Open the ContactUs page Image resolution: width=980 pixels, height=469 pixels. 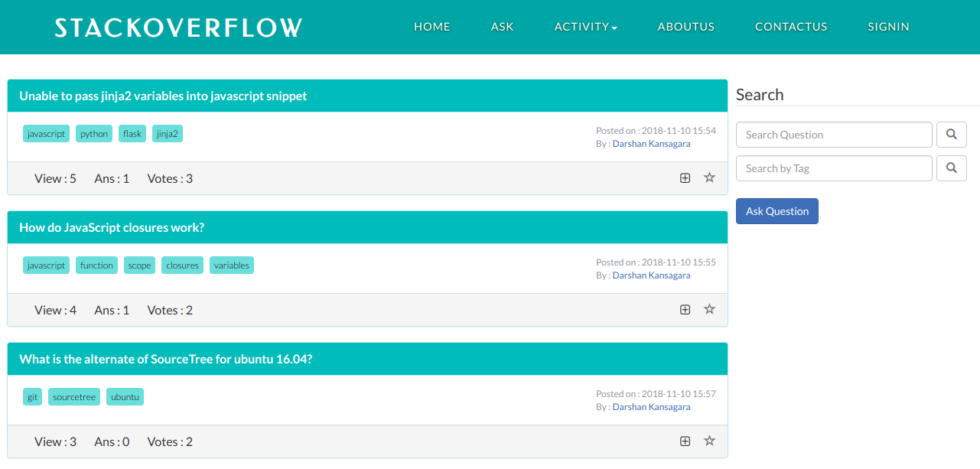click(x=791, y=27)
